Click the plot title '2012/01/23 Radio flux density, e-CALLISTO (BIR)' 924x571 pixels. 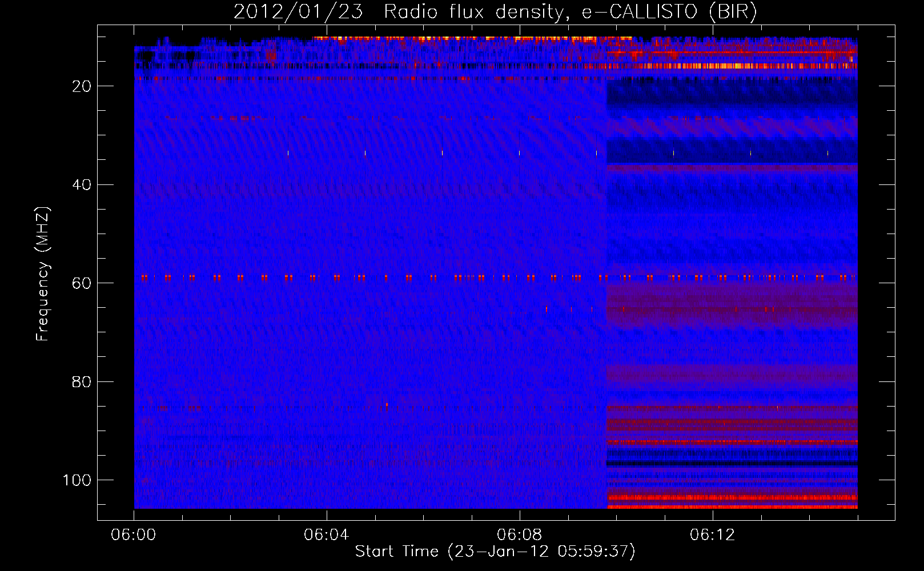495,12
